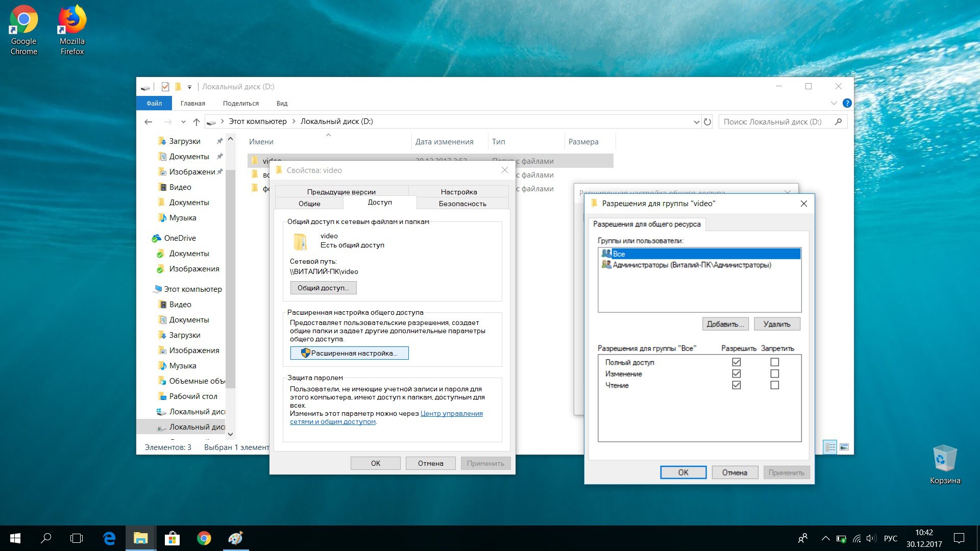The width and height of the screenshot is (980, 551).
Task: Open Центр управления сетями link
Action: point(451,414)
